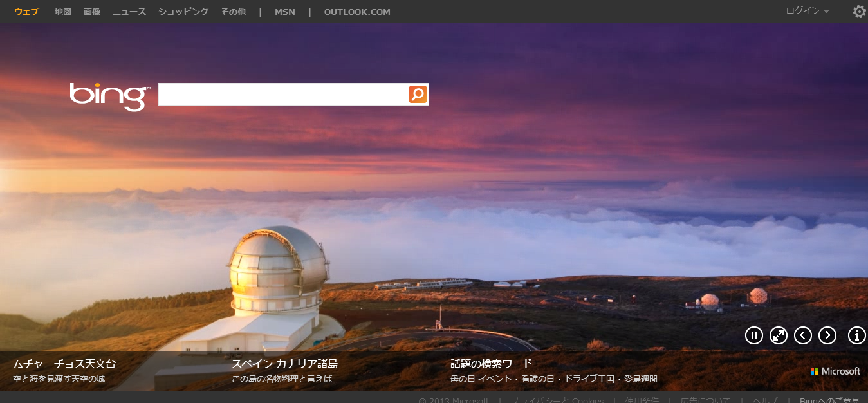The image size is (868, 403).
Task: Go to ショッピング
Action: click(183, 12)
